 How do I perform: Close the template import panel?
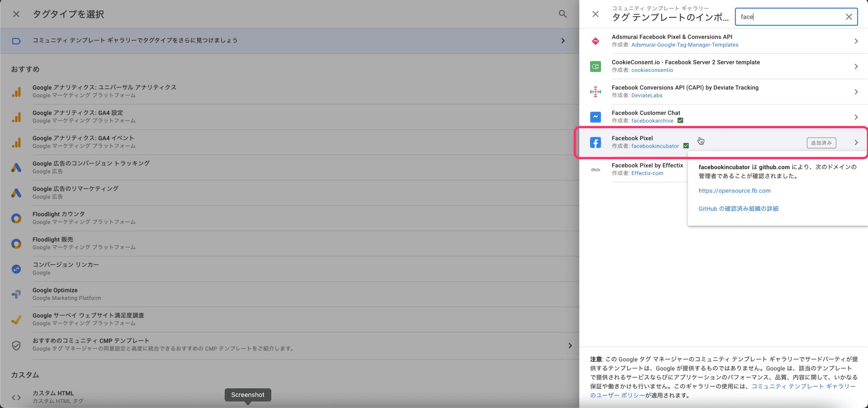click(596, 14)
